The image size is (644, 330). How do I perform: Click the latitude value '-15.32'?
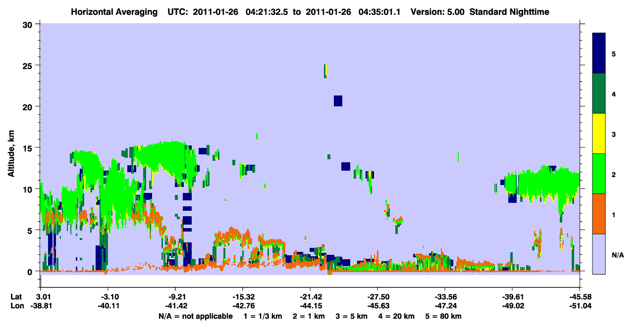tap(243, 297)
